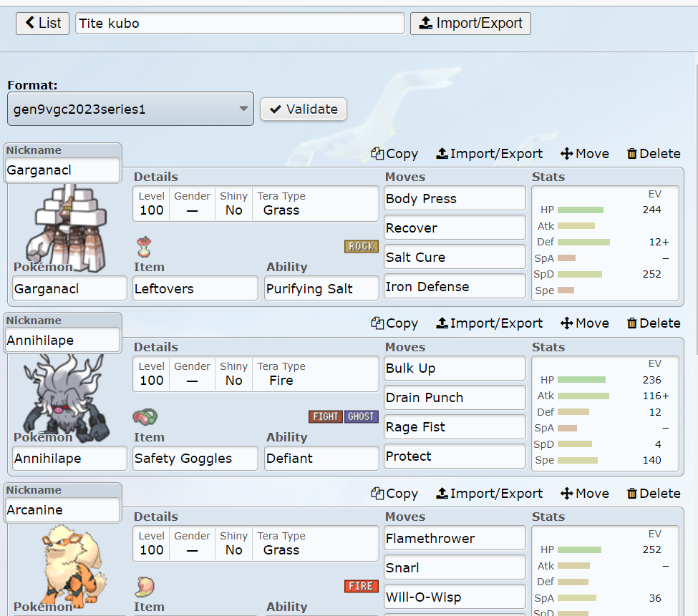
Task: Edit the Defiant ability field
Action: click(321, 459)
